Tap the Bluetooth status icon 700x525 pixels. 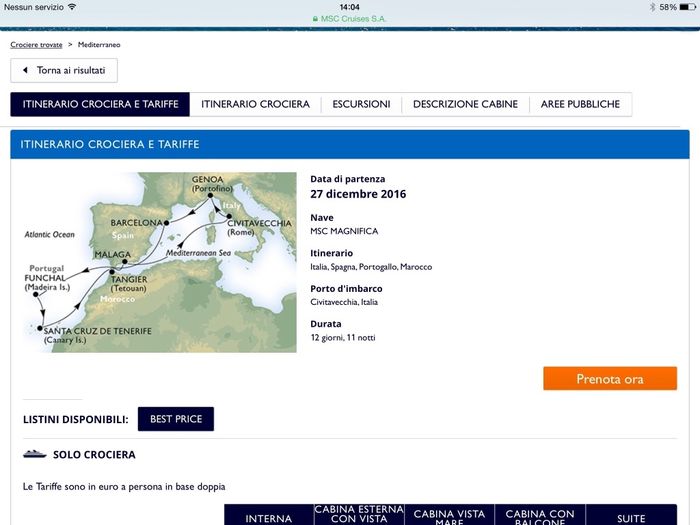tap(651, 7)
